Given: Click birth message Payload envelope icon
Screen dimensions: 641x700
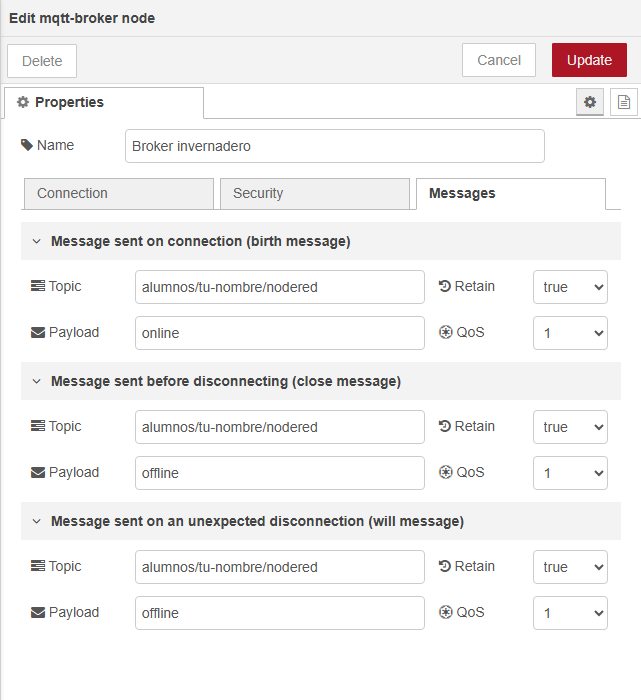Looking at the screenshot, I should pyautogui.click(x=38, y=333).
